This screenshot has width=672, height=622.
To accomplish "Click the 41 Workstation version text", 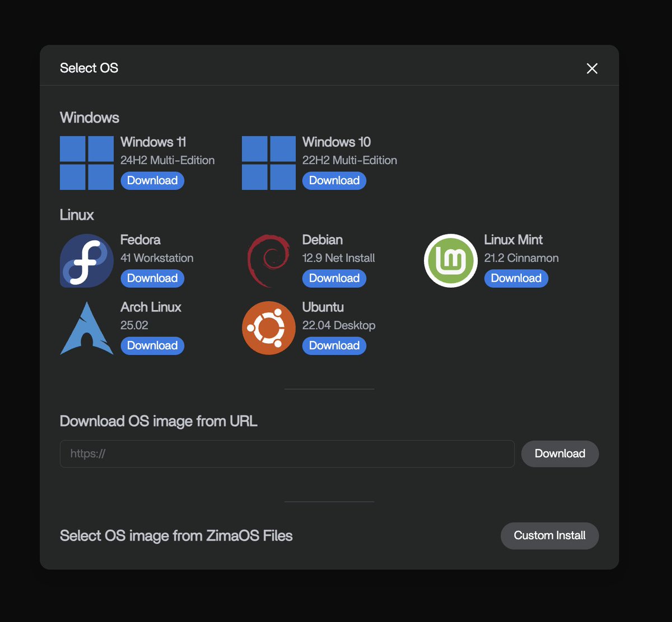I will tap(157, 258).
